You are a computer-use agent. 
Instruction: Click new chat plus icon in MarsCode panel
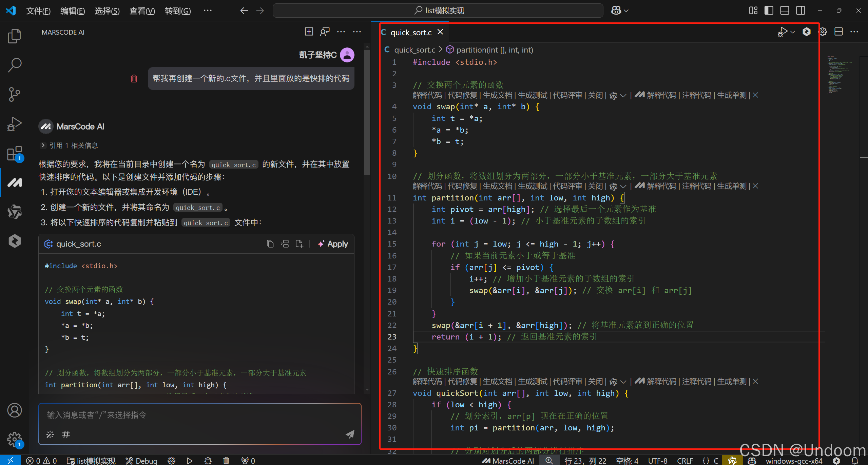(309, 32)
